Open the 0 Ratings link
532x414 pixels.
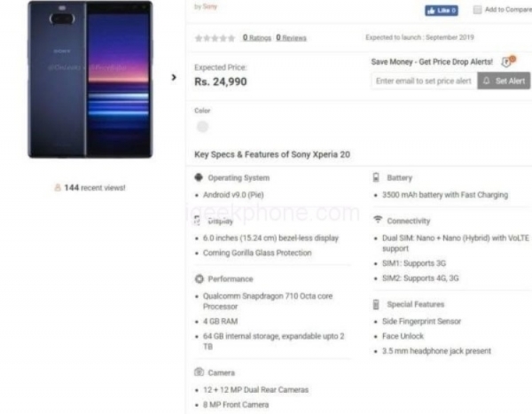pyautogui.click(x=256, y=38)
